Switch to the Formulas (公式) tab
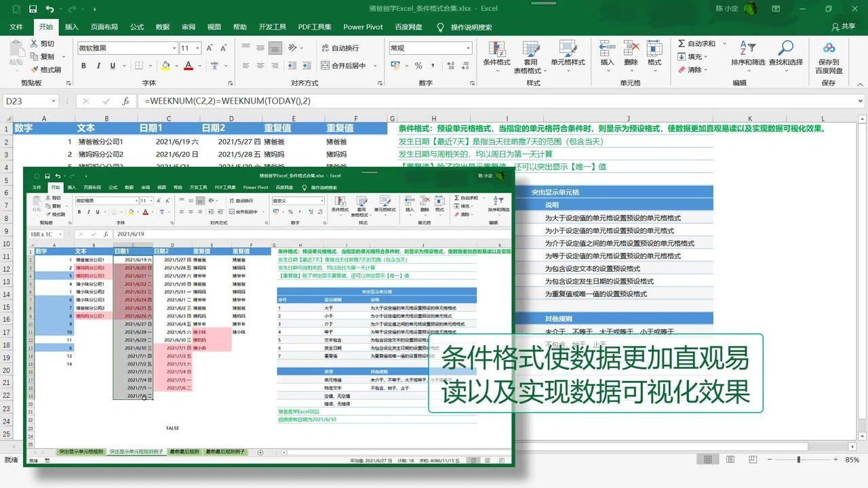Image resolution: width=868 pixels, height=488 pixels. [137, 27]
